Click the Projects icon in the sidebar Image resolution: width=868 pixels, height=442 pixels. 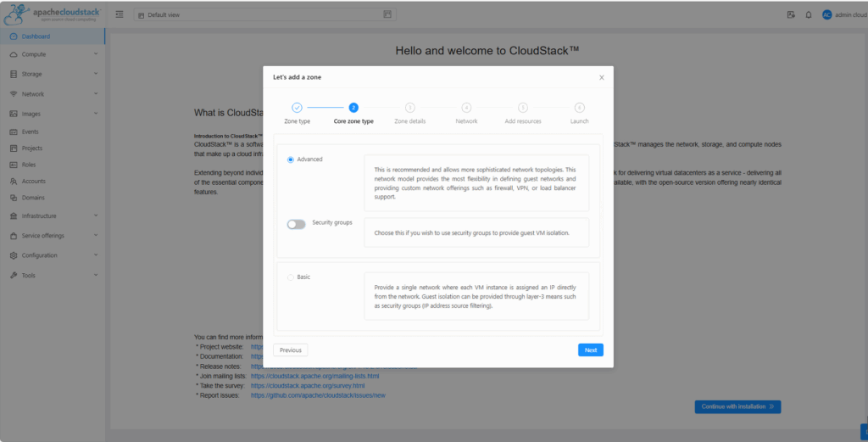[14, 148]
